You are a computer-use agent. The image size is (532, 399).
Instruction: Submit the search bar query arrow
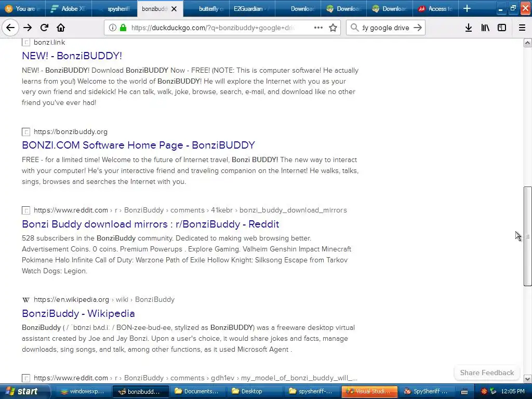418,28
